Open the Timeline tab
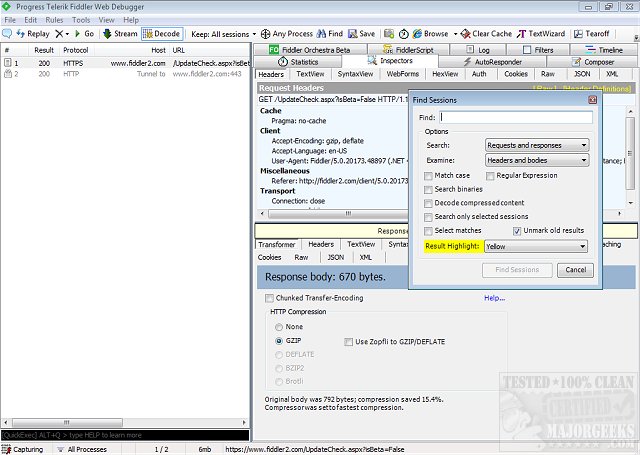Image resolution: width=640 pixels, height=455 pixels. coord(604,50)
